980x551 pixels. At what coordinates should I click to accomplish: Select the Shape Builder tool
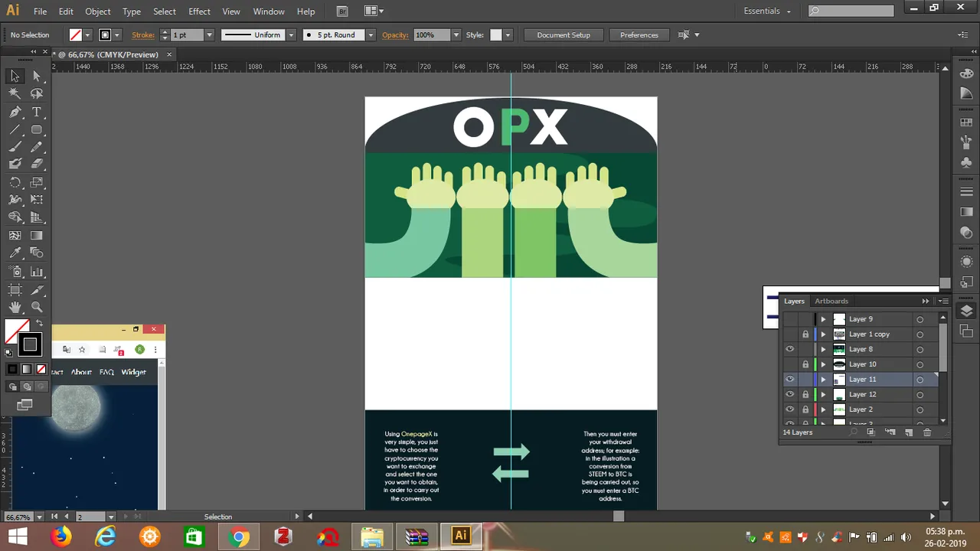pyautogui.click(x=15, y=217)
